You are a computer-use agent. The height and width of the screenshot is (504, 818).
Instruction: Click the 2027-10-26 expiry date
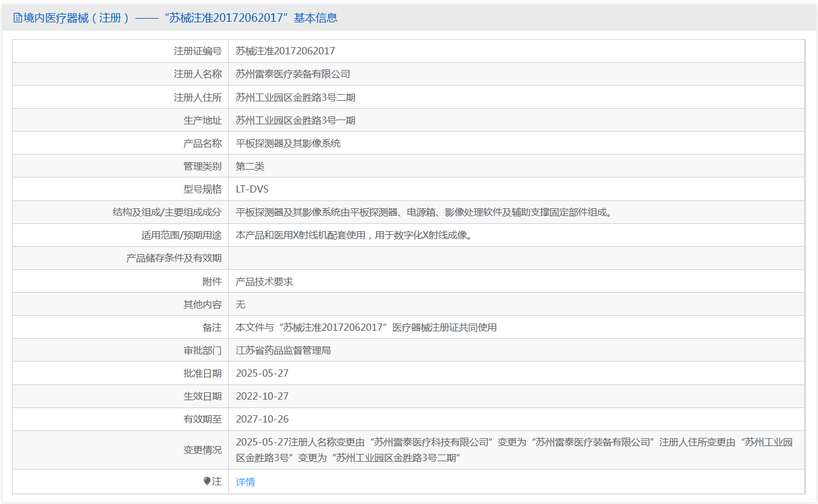[262, 419]
